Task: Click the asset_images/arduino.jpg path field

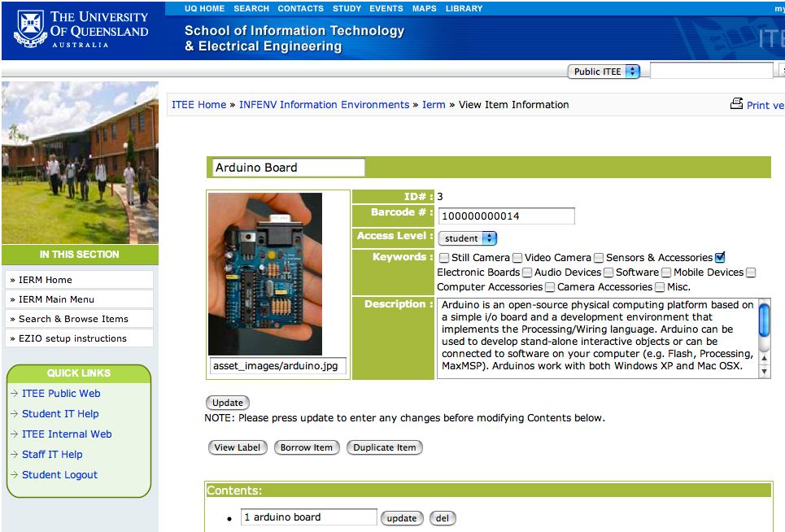Action: coord(278,366)
